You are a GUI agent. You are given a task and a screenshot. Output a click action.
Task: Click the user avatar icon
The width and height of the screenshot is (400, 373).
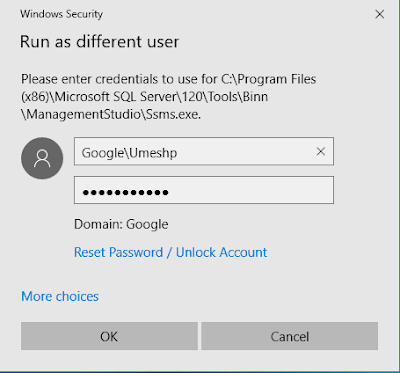pyautogui.click(x=42, y=158)
